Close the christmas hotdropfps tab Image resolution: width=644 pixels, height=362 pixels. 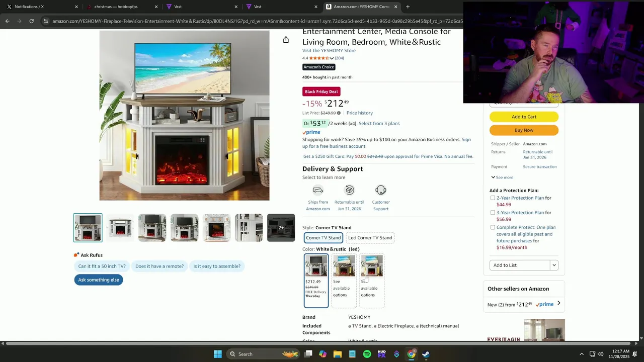pos(156,7)
